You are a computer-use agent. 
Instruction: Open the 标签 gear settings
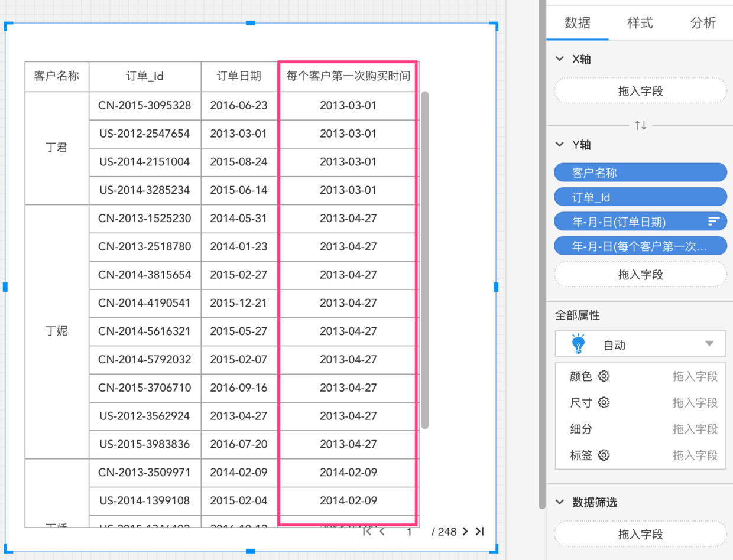tap(604, 455)
